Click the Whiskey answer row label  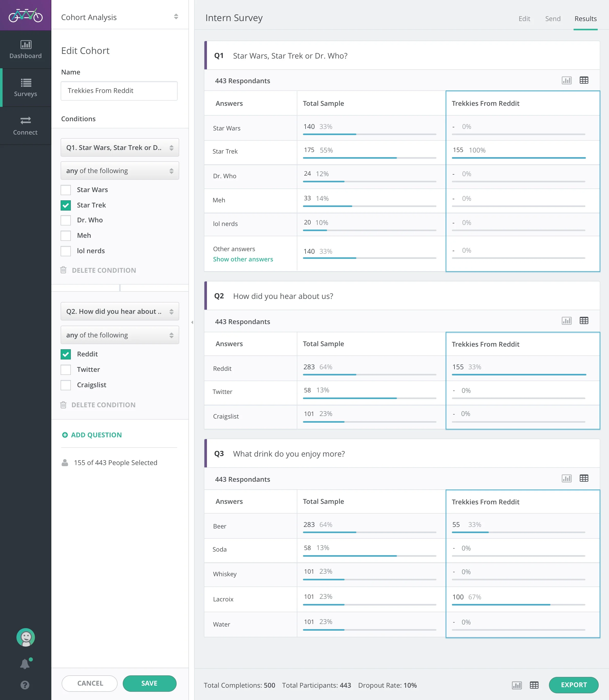coord(225,574)
